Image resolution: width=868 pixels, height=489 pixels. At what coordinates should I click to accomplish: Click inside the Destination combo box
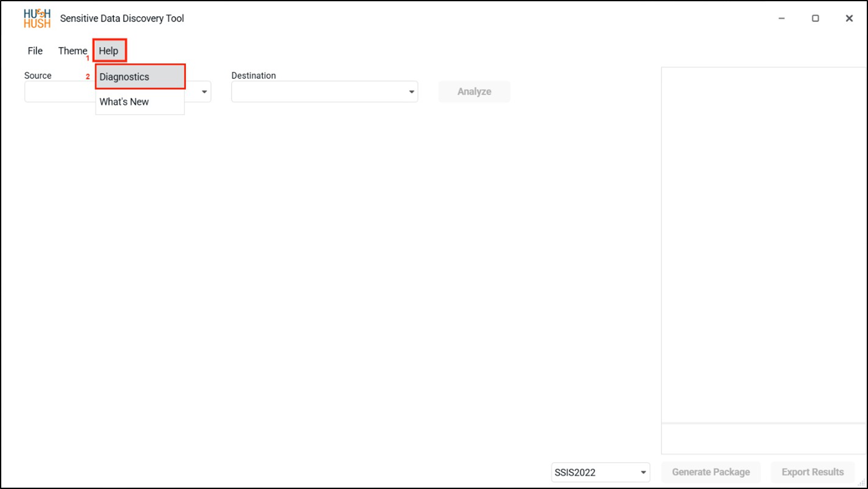324,92
